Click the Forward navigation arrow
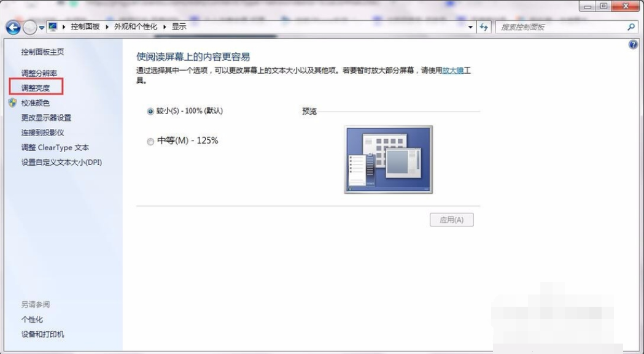Viewport: 644px width, 354px height. 29,27
